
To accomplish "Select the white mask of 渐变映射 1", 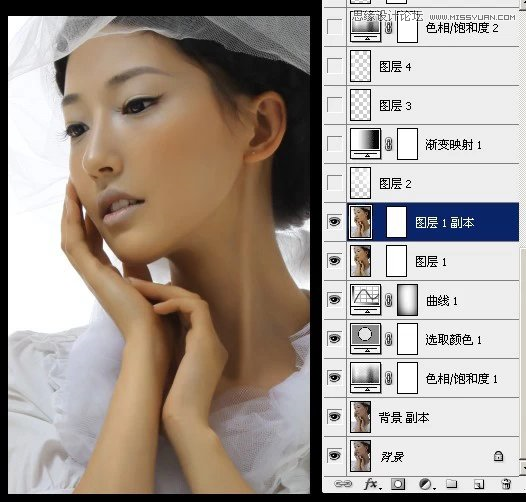I will [407, 144].
